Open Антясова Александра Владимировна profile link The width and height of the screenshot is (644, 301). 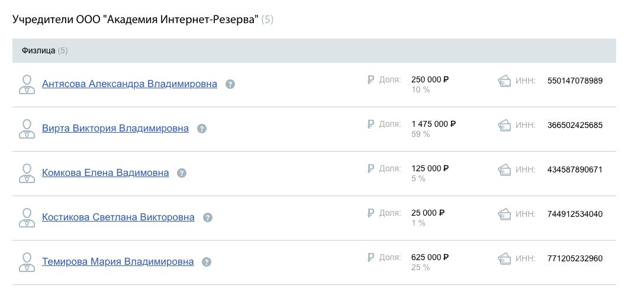[x=130, y=84]
